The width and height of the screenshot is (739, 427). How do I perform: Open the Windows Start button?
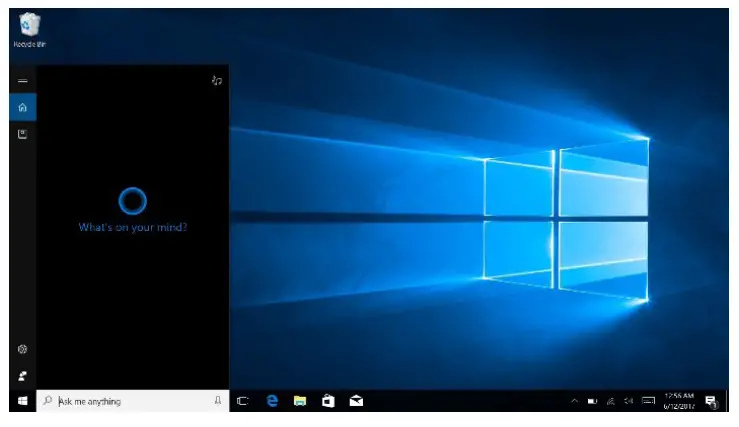22,401
